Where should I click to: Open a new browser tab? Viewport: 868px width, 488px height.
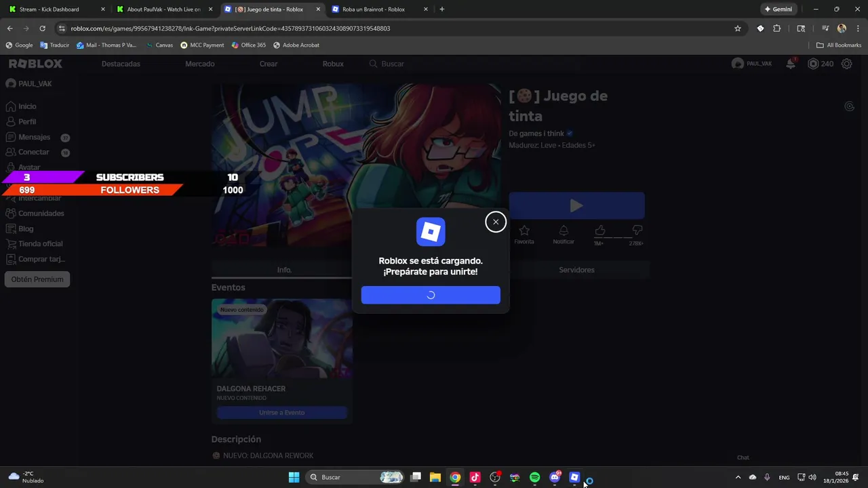(x=442, y=9)
